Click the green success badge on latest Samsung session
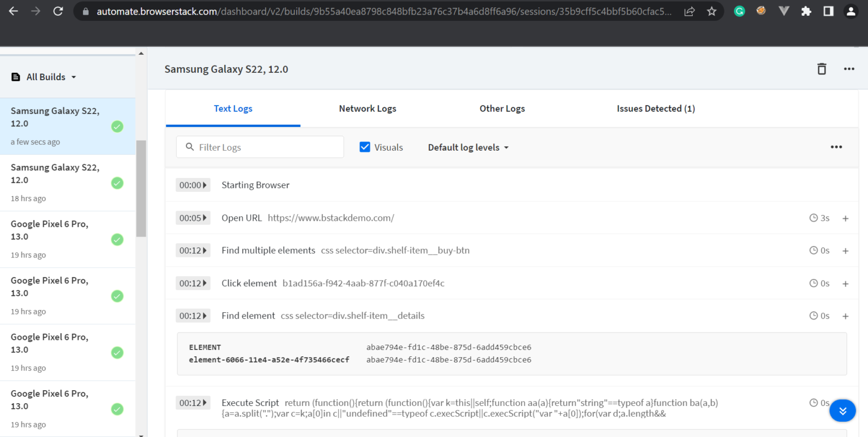The width and height of the screenshot is (868, 437). [117, 126]
